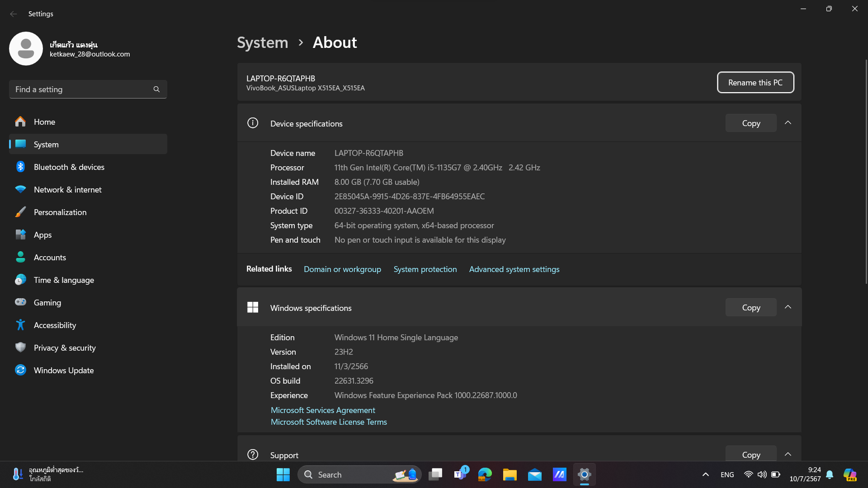Click the notification bell in system tray

pos(830,474)
